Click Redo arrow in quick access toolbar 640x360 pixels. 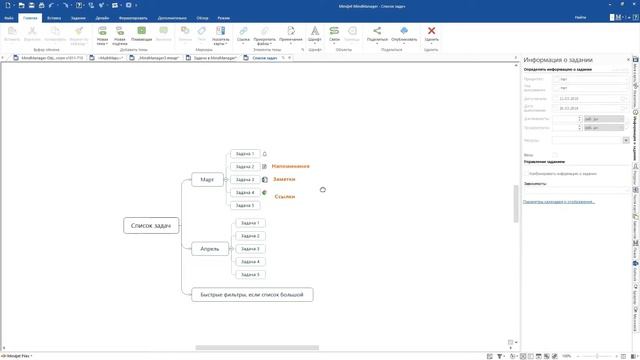coord(66,5)
